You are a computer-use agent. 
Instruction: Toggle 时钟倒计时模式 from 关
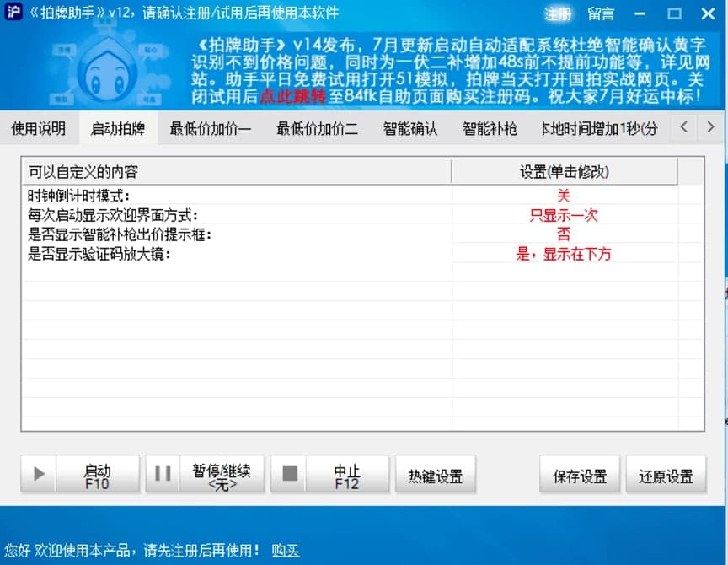[565, 196]
